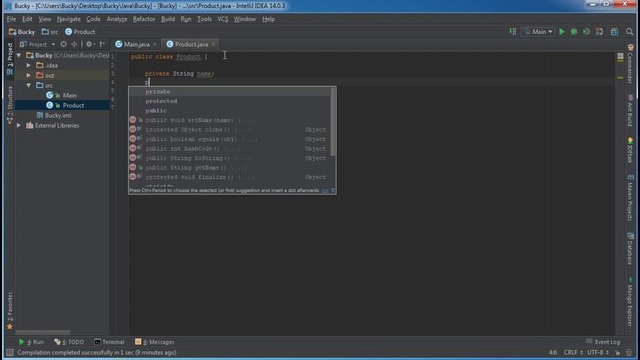Collapse the Bucky project root node
Screen dimensions: 640x360
point(19,55)
